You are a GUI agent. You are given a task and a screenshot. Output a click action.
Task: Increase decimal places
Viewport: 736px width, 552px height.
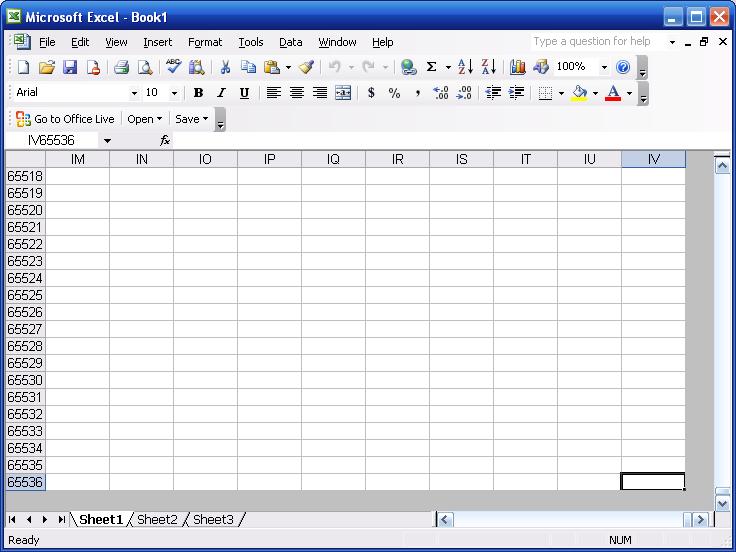point(441,93)
